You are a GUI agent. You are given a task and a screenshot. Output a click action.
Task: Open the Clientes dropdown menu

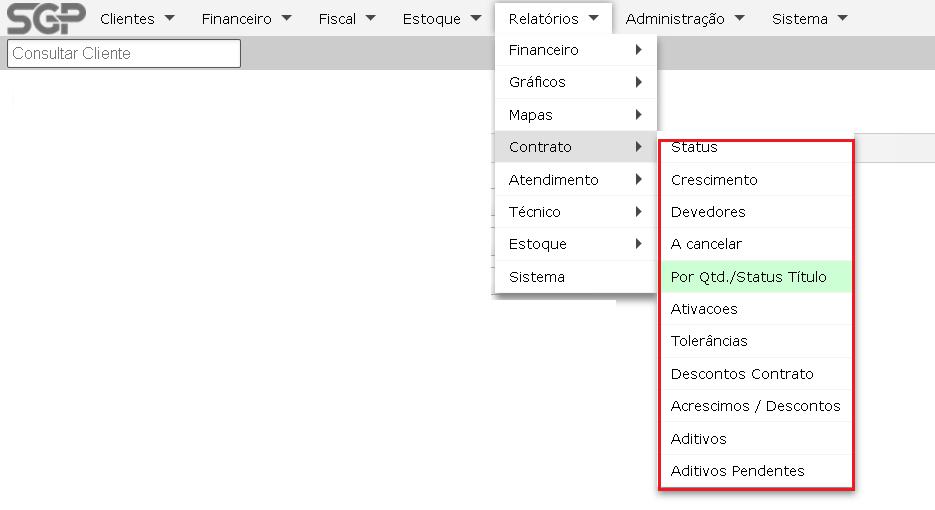tap(137, 19)
